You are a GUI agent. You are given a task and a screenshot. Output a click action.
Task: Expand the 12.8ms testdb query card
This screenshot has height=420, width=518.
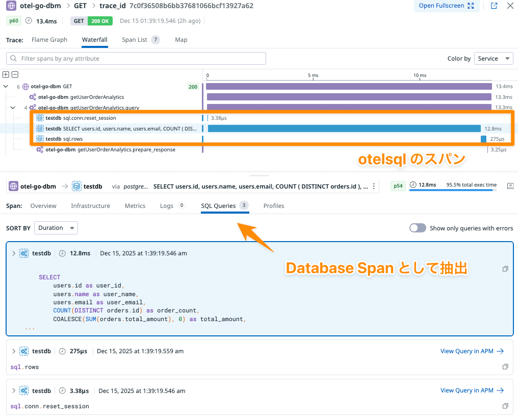click(14, 253)
